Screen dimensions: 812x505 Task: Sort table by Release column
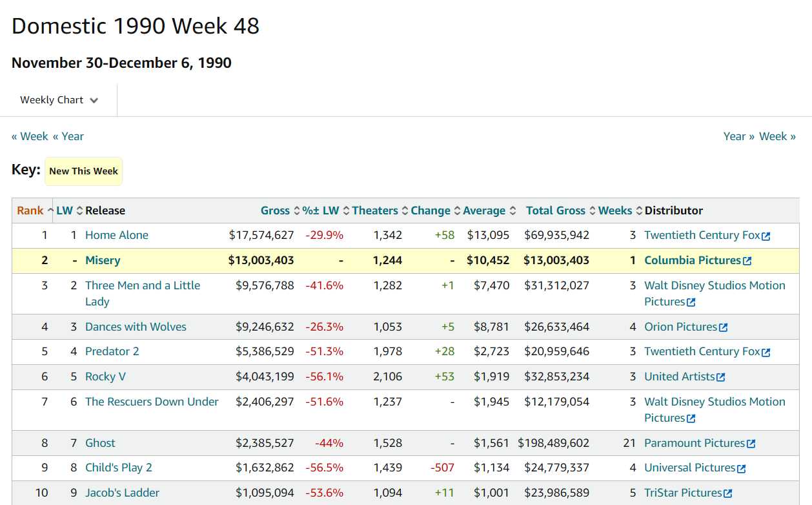pyautogui.click(x=105, y=211)
